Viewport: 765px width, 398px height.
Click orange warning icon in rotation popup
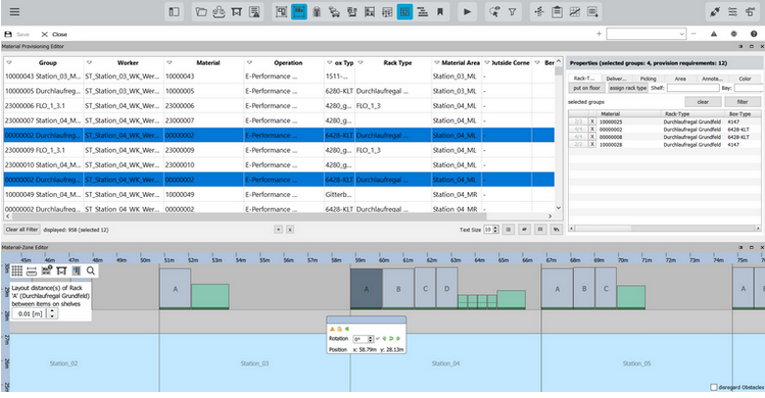point(333,329)
